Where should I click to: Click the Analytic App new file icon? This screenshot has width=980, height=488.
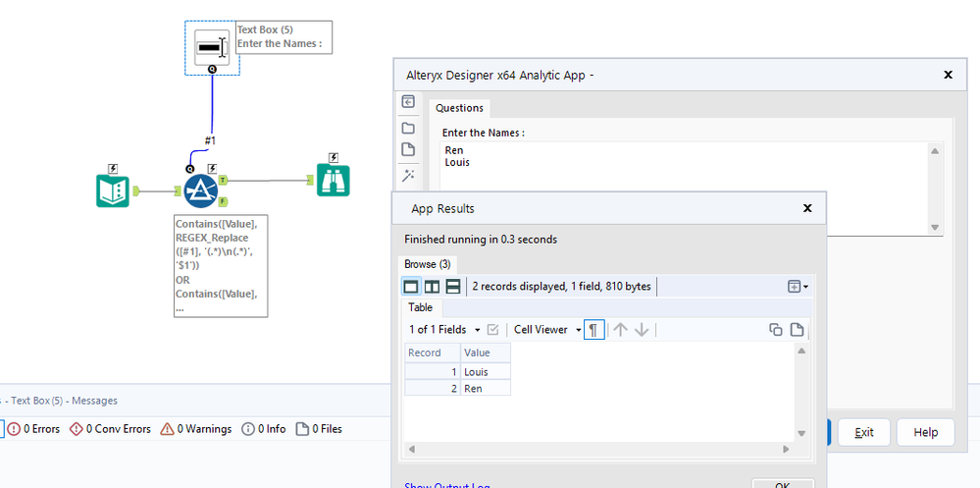[x=408, y=149]
